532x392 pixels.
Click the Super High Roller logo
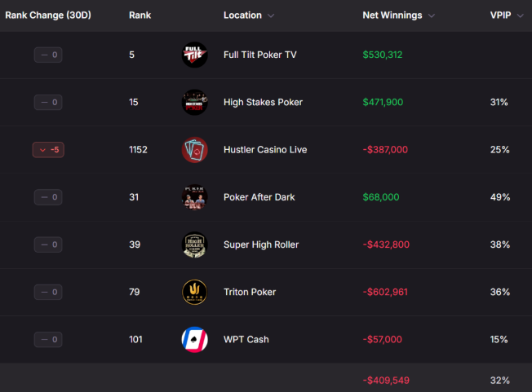pos(194,244)
